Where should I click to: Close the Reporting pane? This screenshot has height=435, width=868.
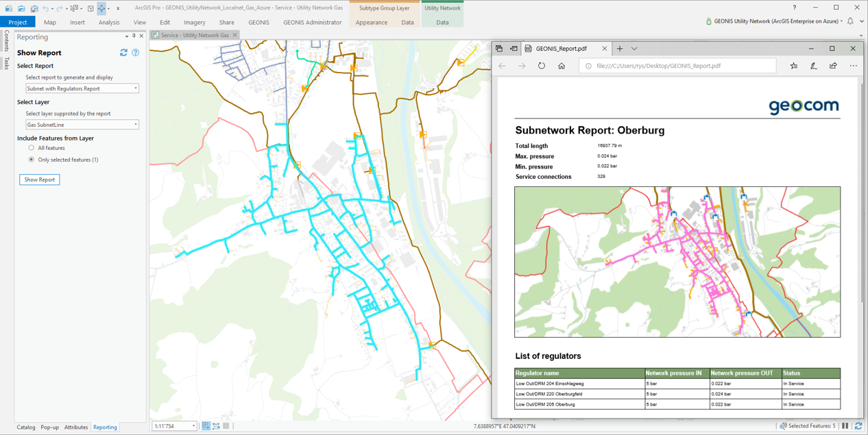click(x=142, y=36)
